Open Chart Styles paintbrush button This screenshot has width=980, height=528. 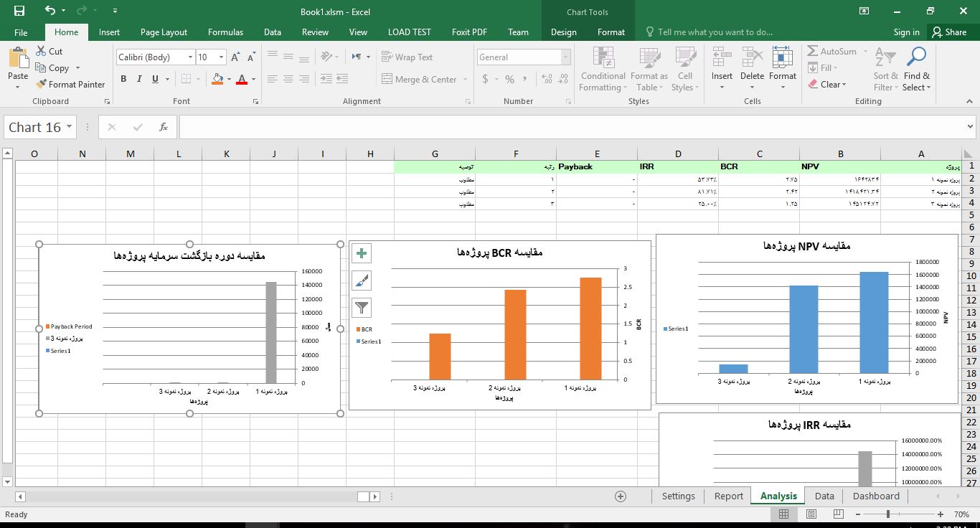(362, 280)
